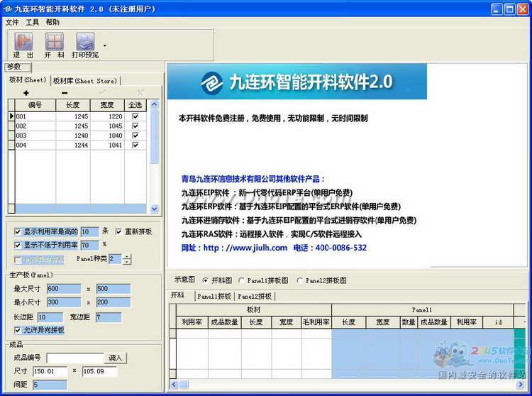Click the 长边距 field
This screenshot has width=532, height=396.
50,317
